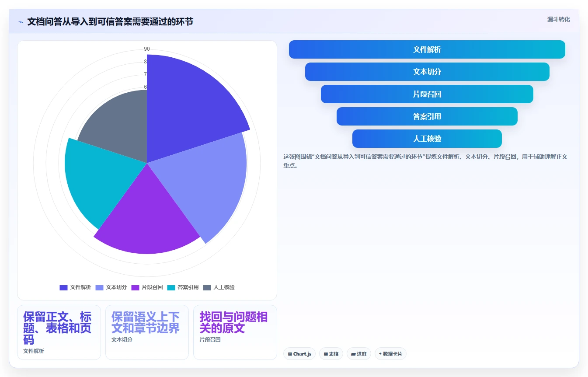Click the lightning icon beside the title
Screen dimensions: 588x377
(21, 22)
